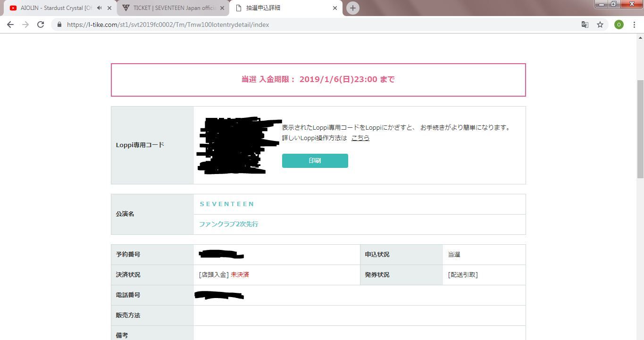Bookmark this page with the star icon

coord(600,25)
